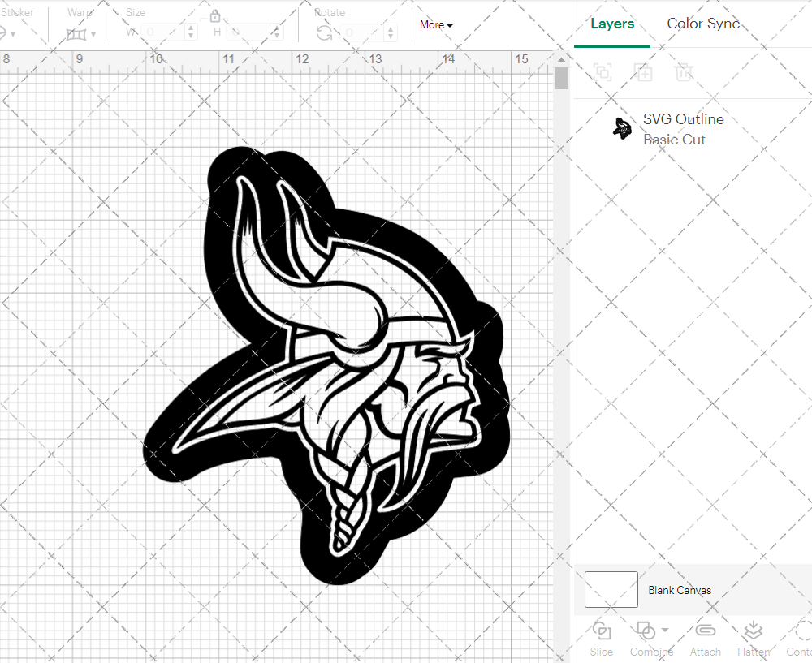The image size is (812, 663).
Task: Select the Layers tab
Action: [612, 24]
